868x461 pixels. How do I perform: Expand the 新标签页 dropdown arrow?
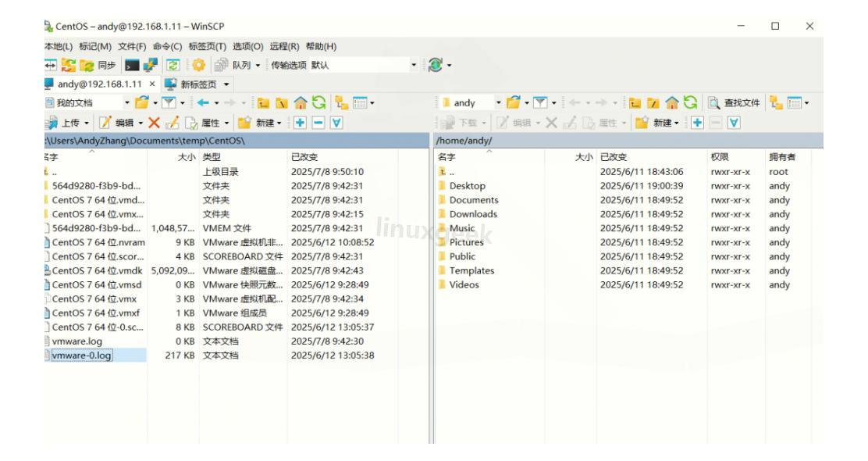tap(226, 84)
